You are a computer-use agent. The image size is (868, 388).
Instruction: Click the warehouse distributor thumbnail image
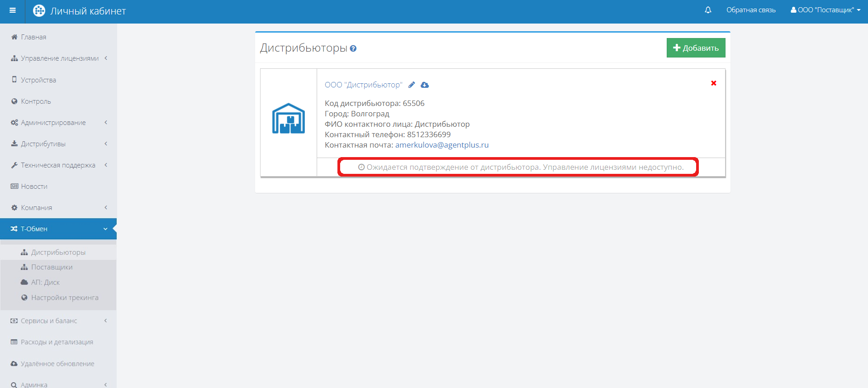pyautogui.click(x=289, y=119)
